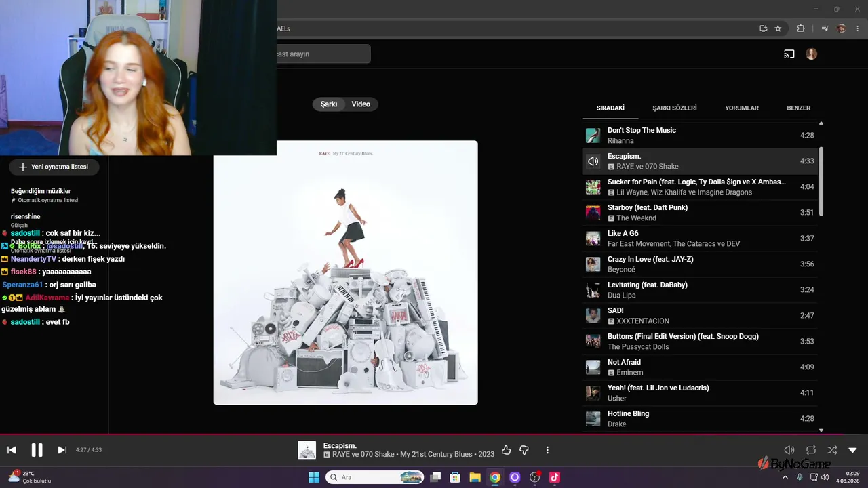Select Escapism. in the queue

point(700,161)
